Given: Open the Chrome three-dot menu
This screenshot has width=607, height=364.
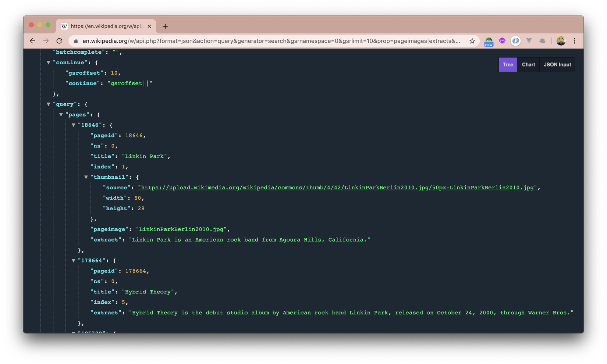Looking at the screenshot, I should click(574, 41).
